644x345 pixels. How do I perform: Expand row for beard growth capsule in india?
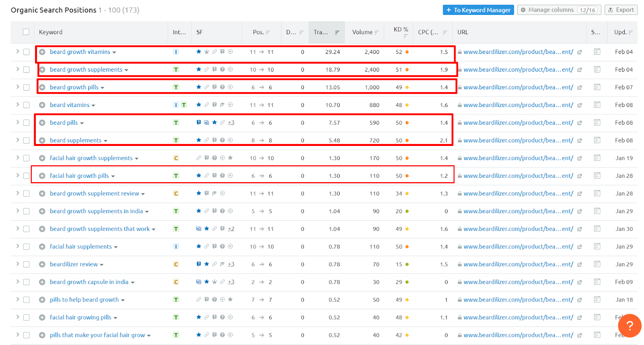click(x=17, y=281)
